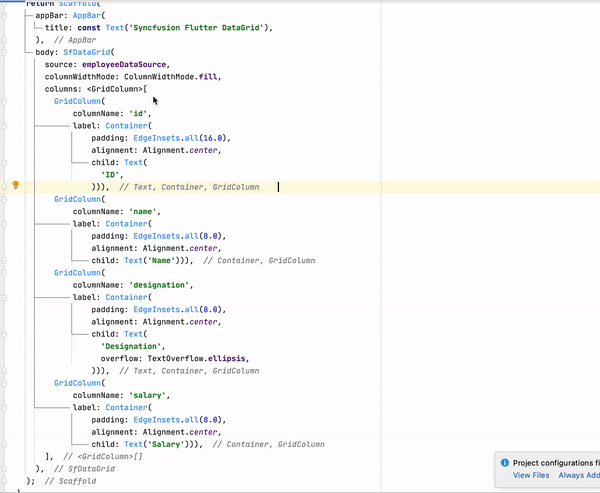This screenshot has height=493, width=600.
Task: Click Text('Salary') child widget
Action: [x=158, y=444]
